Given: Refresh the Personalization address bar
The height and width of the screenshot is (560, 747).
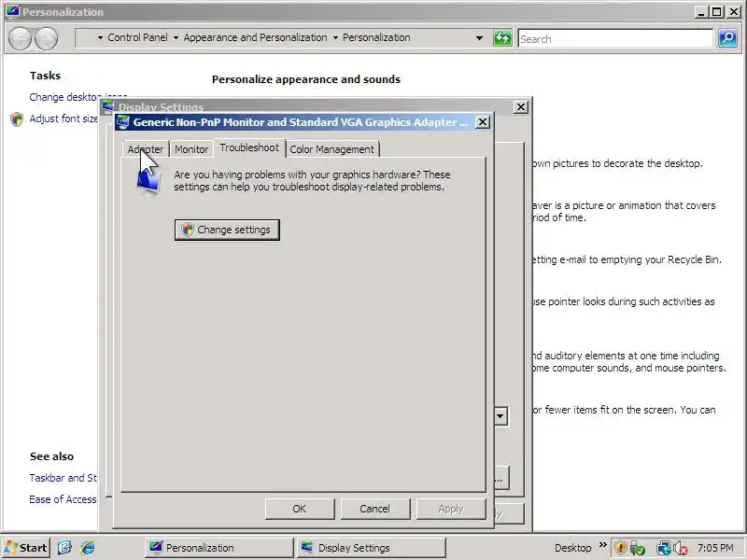Looking at the screenshot, I should pyautogui.click(x=502, y=38).
